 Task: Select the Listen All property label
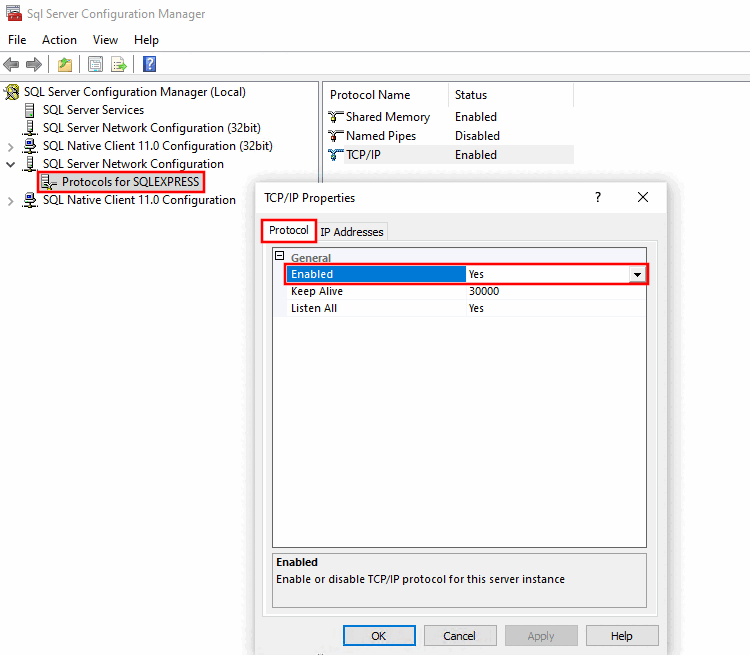point(314,309)
